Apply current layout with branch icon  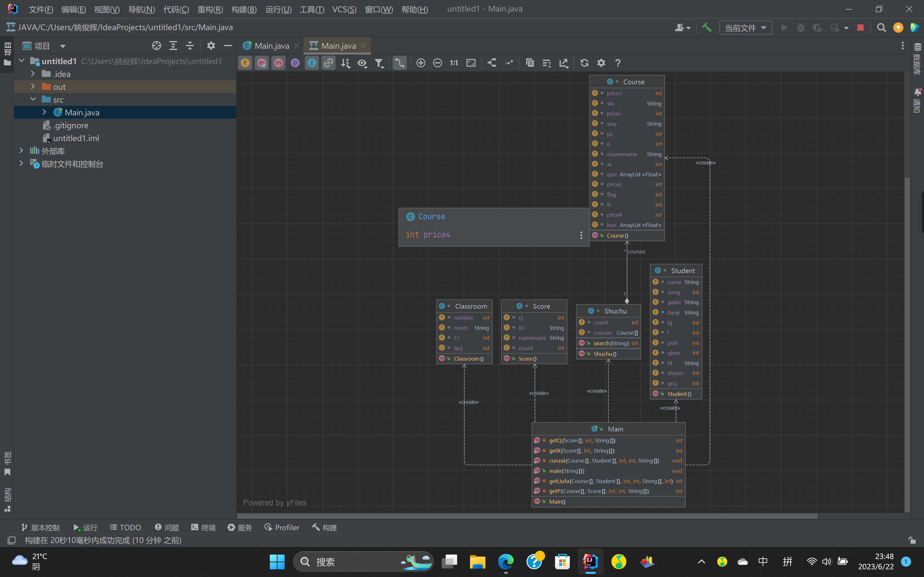click(492, 63)
